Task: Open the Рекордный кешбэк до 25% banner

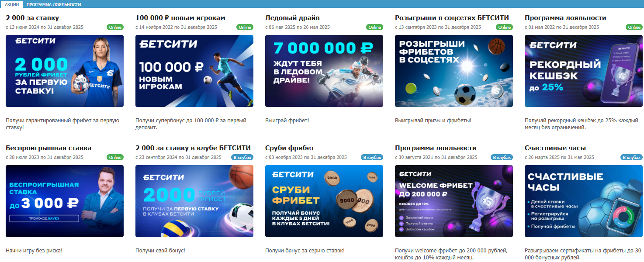Action: (584, 71)
